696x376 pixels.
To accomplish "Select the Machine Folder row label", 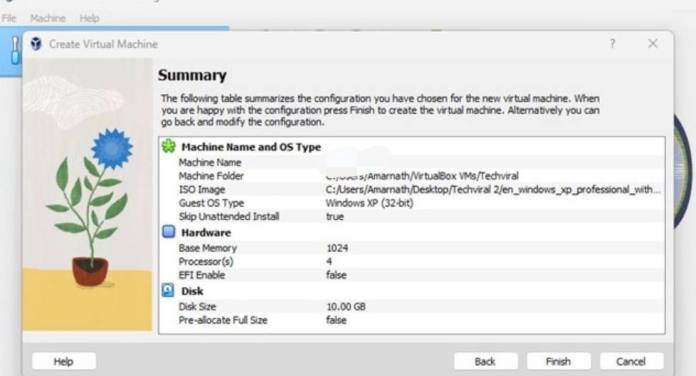I will 211,176.
